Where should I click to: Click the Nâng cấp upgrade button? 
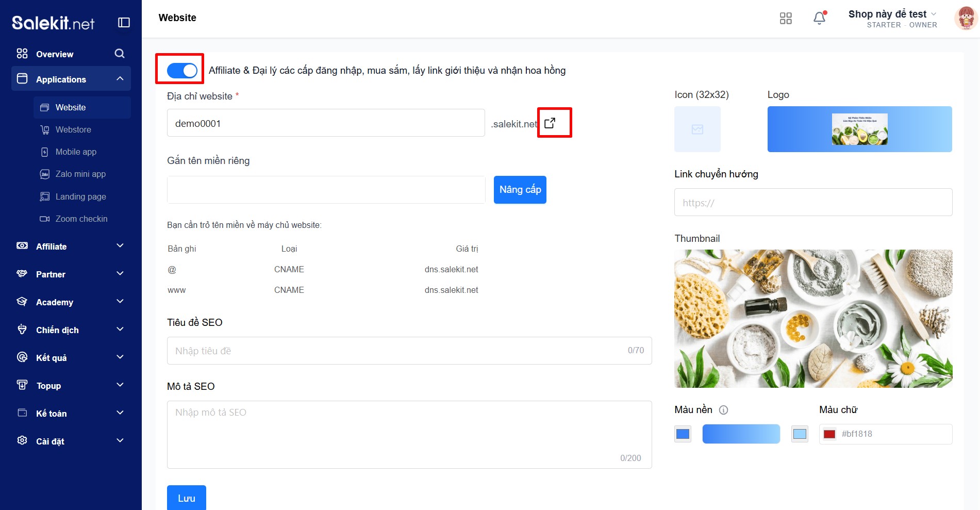click(x=520, y=190)
